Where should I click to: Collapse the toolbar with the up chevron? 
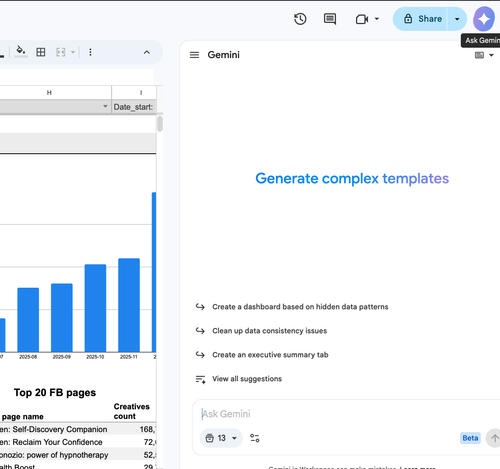[x=147, y=52]
